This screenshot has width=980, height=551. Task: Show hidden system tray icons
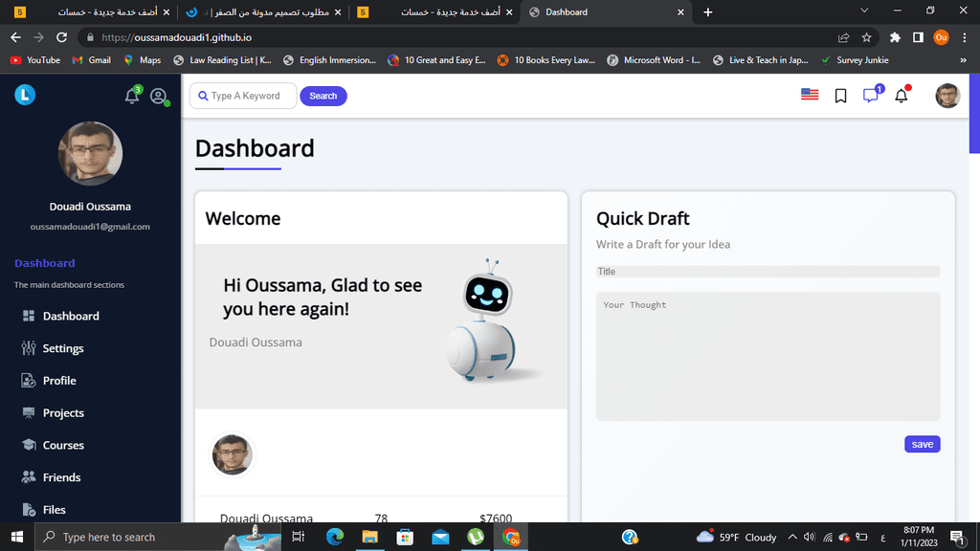pyautogui.click(x=792, y=537)
